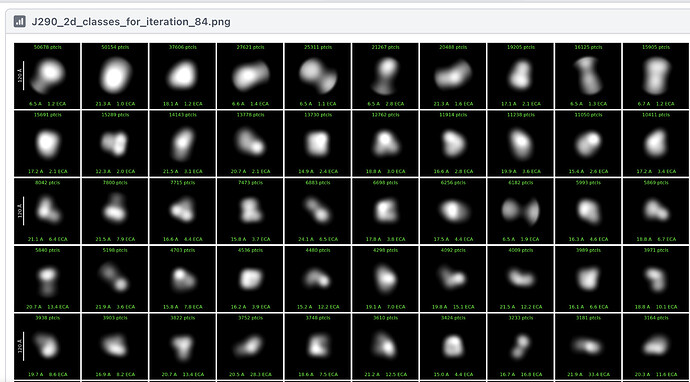
Task: Pick the class with 4480 ptcls
Action: pyautogui.click(x=318, y=279)
